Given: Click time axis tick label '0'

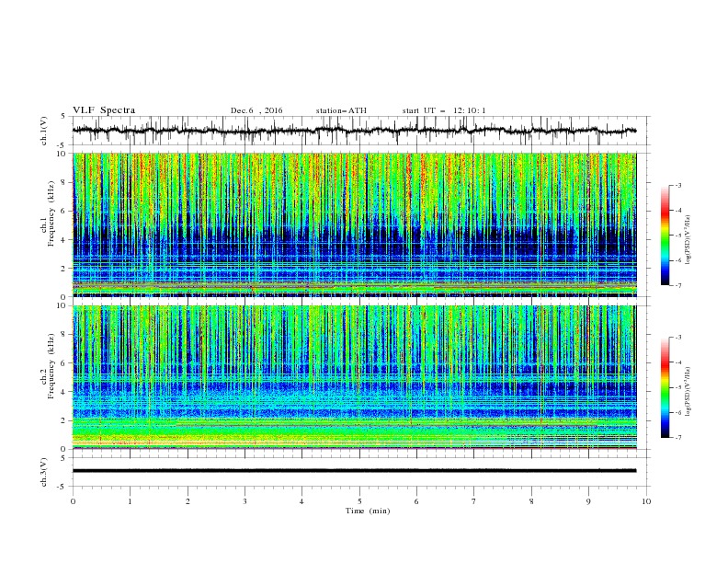Looking at the screenshot, I should 73,501.
